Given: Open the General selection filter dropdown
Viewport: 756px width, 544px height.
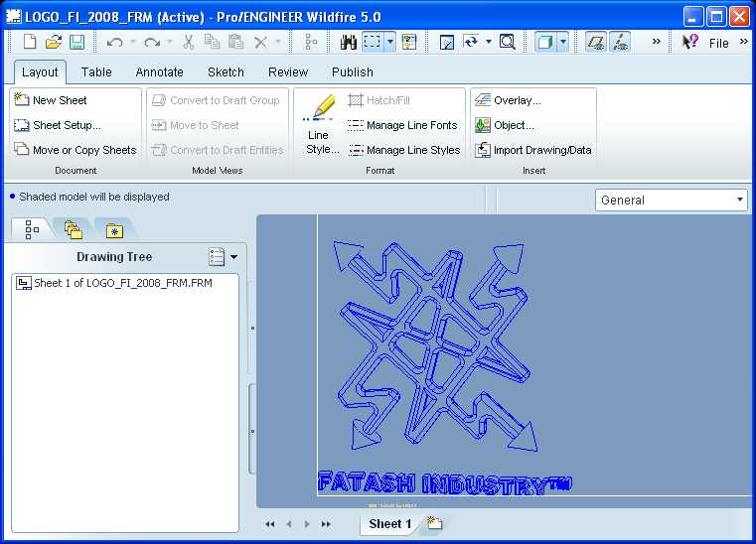Looking at the screenshot, I should pos(672,200).
